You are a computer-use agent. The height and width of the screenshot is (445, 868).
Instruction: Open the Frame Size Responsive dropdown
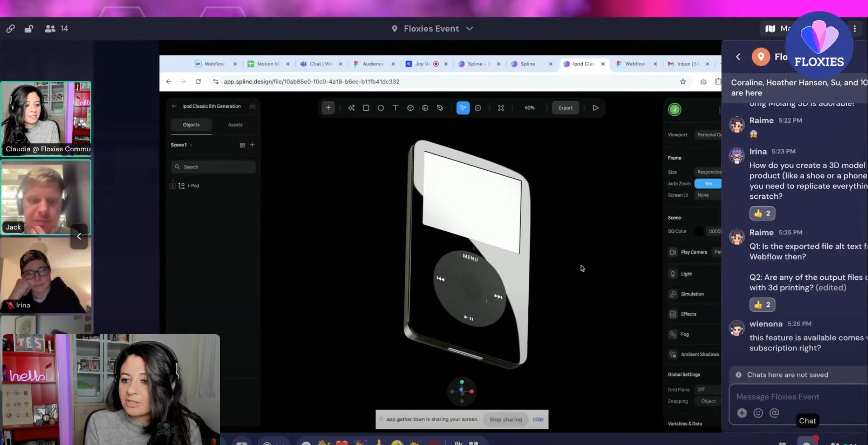tap(708, 172)
